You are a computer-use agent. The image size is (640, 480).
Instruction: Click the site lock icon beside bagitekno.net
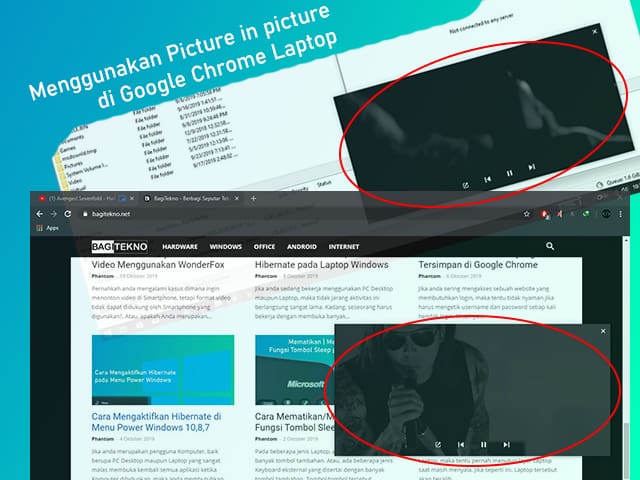pos(85,214)
